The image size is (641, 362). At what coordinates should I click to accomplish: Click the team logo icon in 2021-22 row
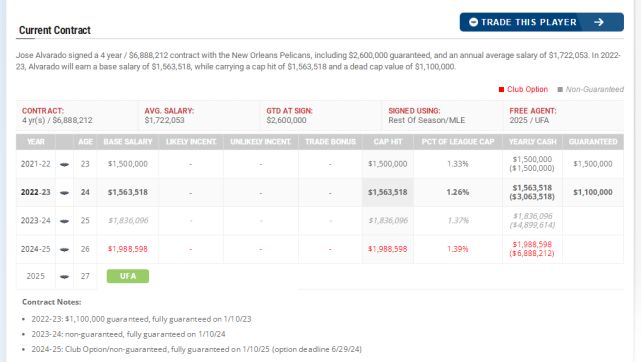[x=64, y=165]
